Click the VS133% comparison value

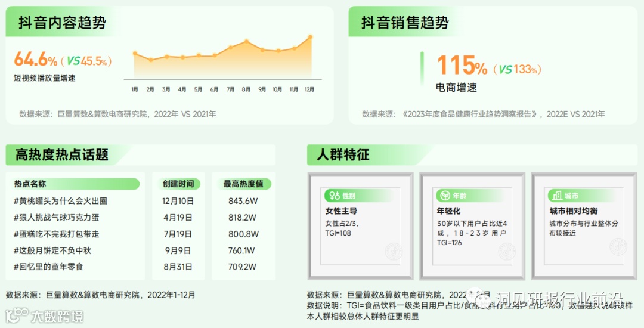517,69
